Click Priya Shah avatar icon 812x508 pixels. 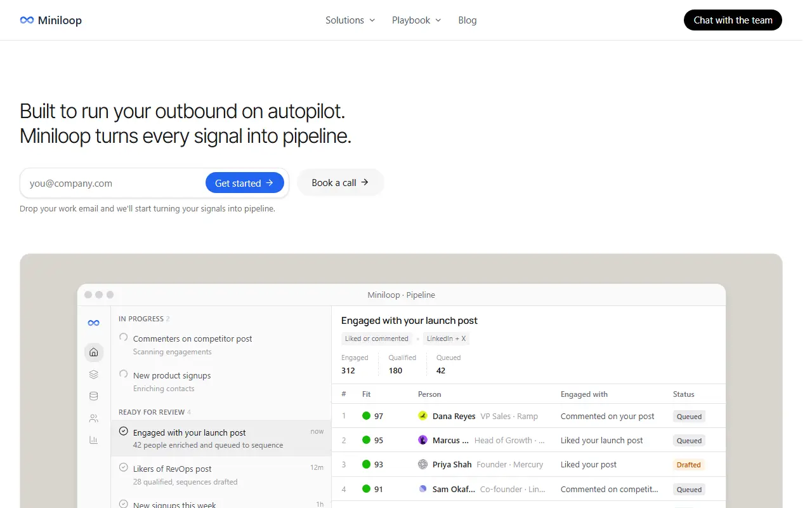[422, 464]
